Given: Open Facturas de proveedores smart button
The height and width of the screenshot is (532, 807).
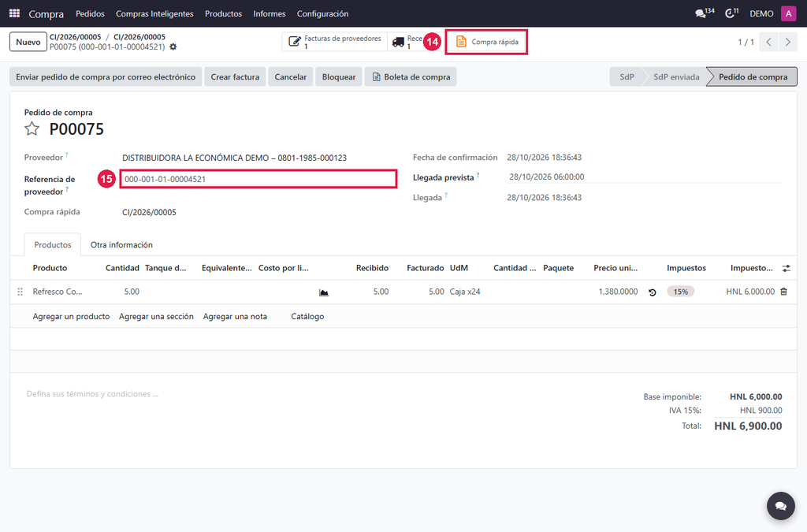Looking at the screenshot, I should coord(334,43).
